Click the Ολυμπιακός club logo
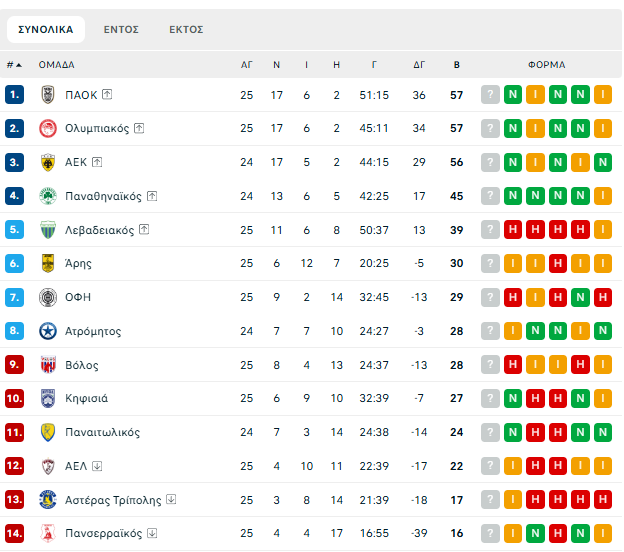The image size is (624, 552). pyautogui.click(x=47, y=128)
